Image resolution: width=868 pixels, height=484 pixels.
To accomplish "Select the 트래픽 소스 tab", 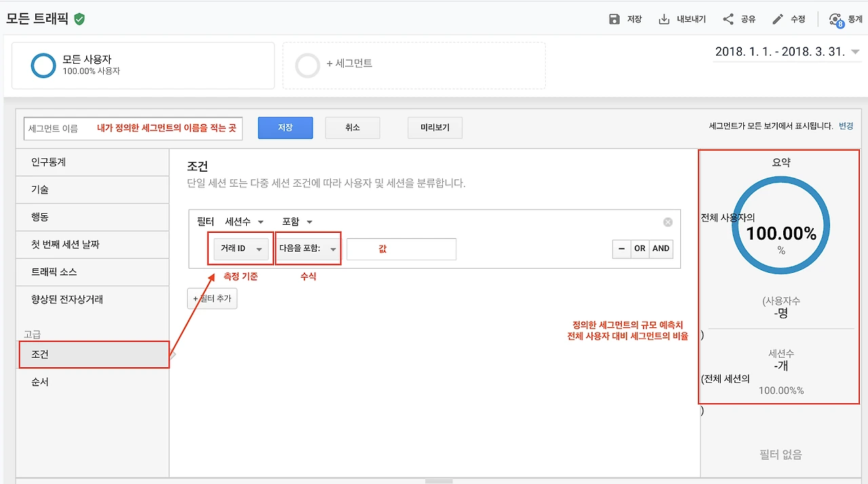I will [93, 272].
